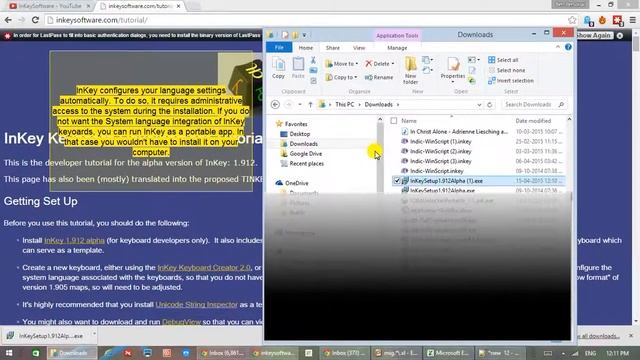Click Invert selection in ribbon
The image size is (640, 360).
(511, 80)
